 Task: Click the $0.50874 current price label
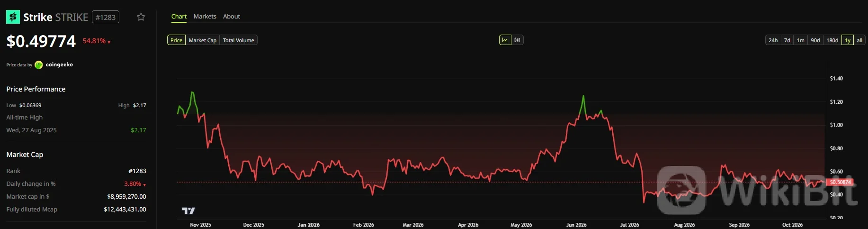tap(841, 182)
